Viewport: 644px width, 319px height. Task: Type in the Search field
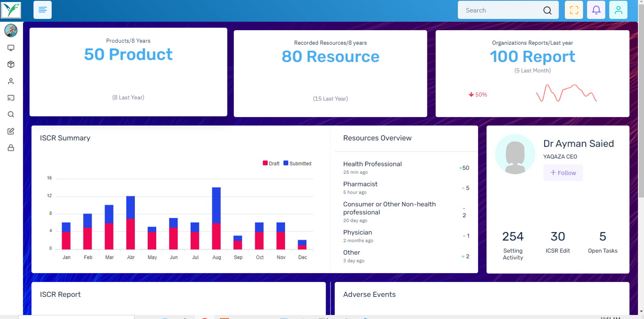[x=501, y=10]
